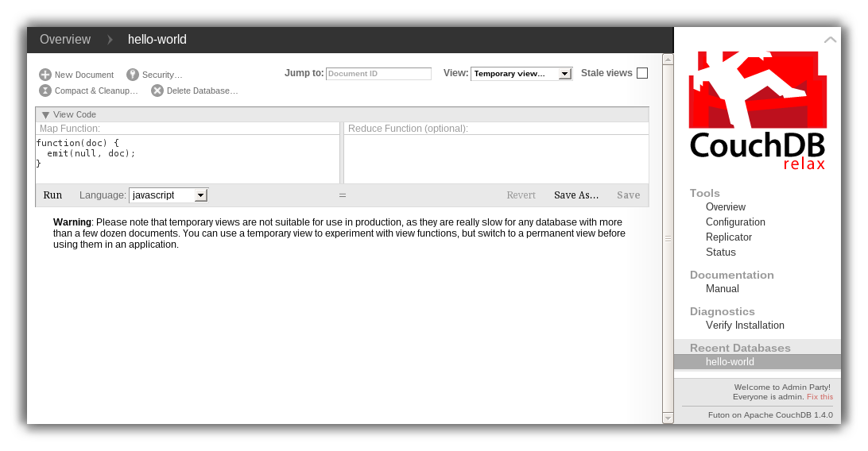This screenshot has height=451, width=868.
Task: Click the Futon on Apache CouchDB 1.4.0 text
Action: tap(770, 415)
